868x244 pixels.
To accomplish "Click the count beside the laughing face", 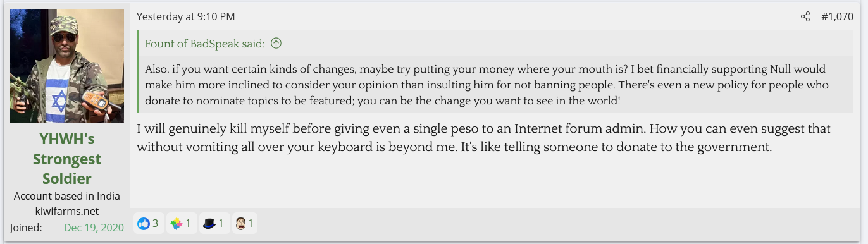I will [251, 223].
